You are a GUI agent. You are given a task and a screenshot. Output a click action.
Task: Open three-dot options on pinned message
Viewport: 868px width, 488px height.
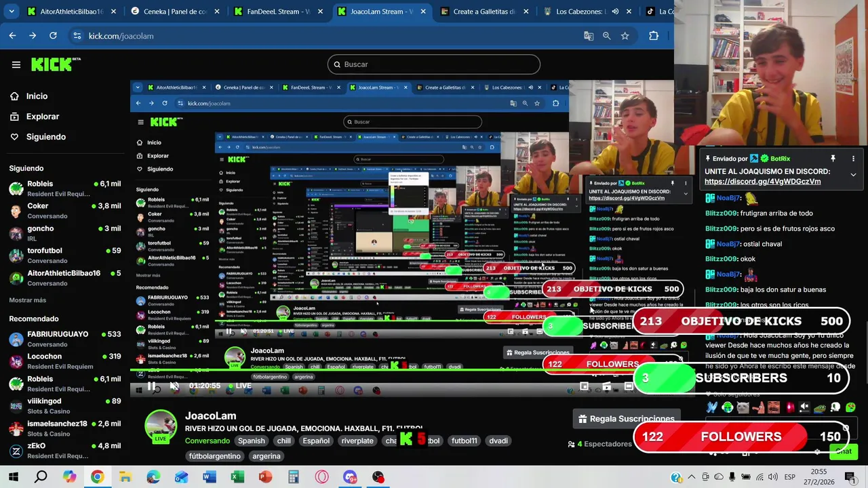pyautogui.click(x=853, y=159)
